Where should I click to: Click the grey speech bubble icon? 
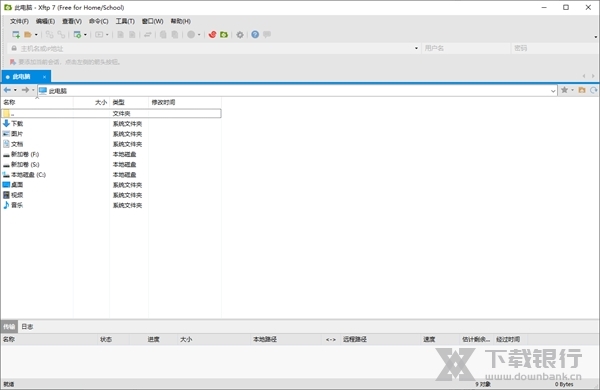[267, 34]
